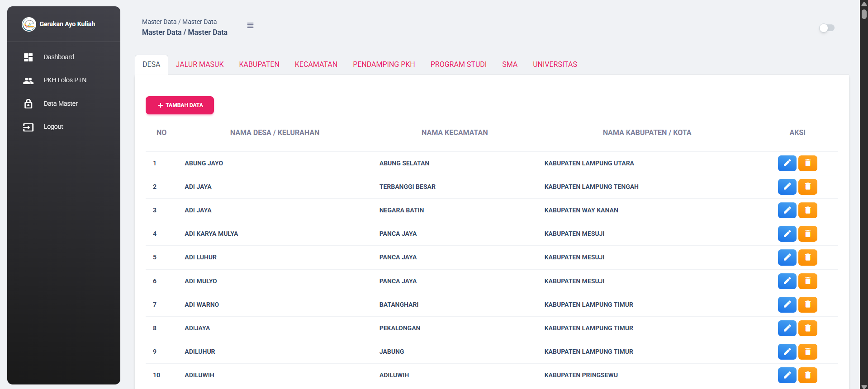
Task: Click the scrollbar down arrow
Action: tap(864, 386)
